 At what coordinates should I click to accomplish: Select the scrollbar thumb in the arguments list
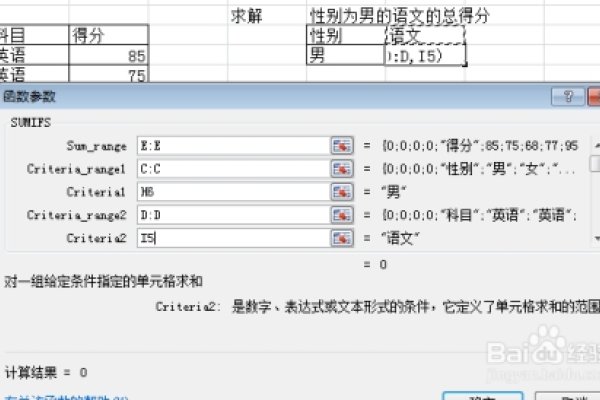[x=596, y=163]
